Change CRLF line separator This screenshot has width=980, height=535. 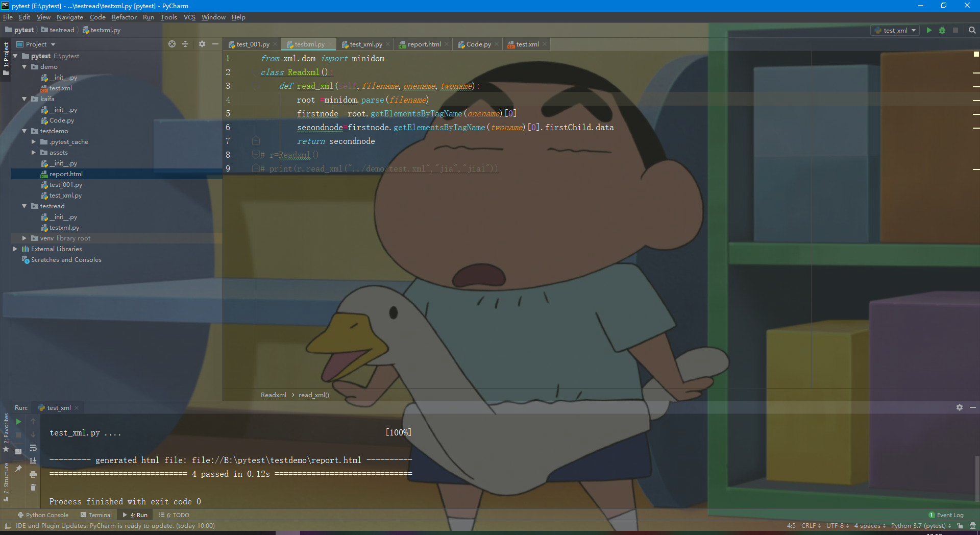[811, 525]
